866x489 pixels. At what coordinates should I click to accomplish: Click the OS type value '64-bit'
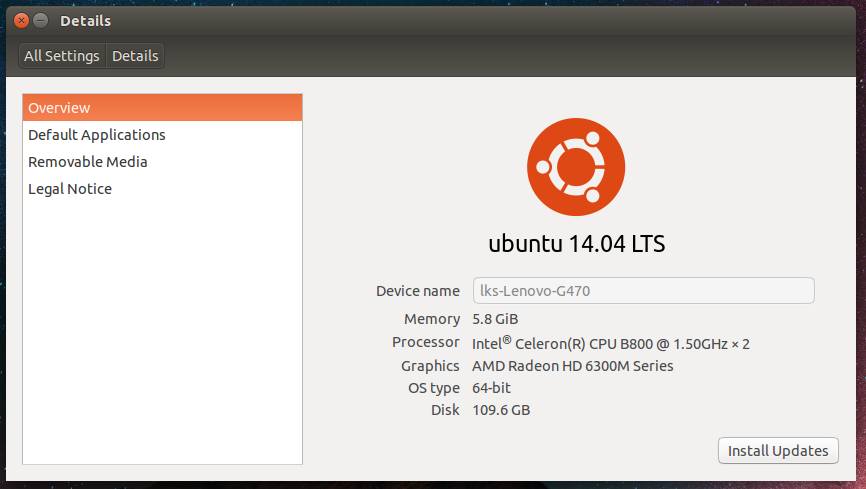click(492, 388)
